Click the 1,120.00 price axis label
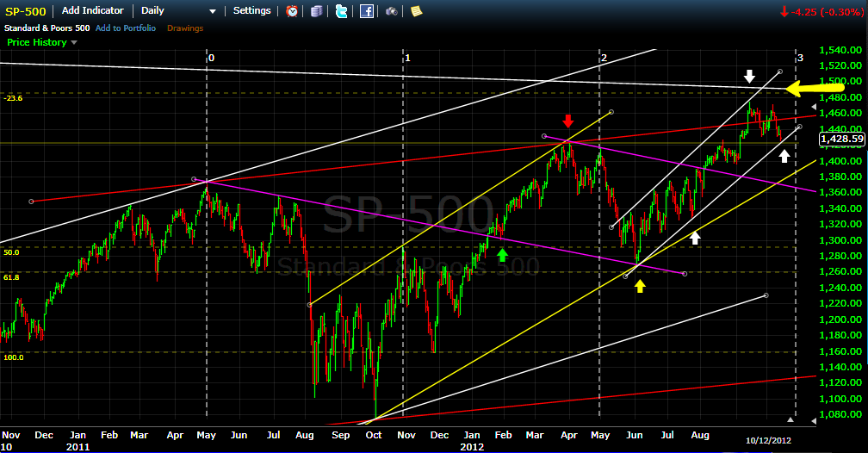This screenshot has height=453, width=868. point(840,382)
